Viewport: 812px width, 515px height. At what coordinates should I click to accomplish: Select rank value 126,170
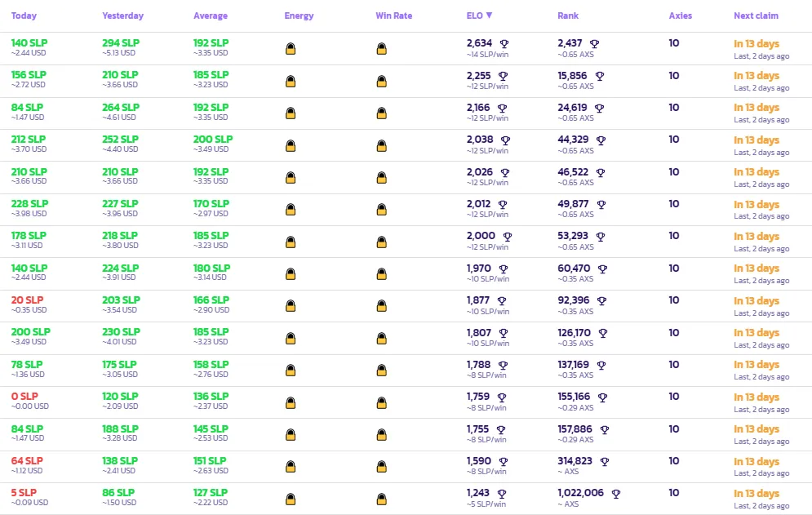574,333
